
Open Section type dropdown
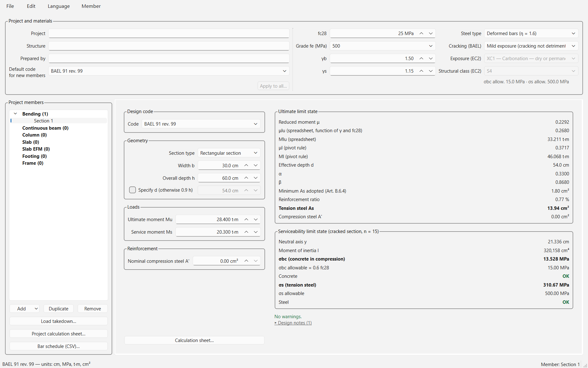pyautogui.click(x=229, y=153)
